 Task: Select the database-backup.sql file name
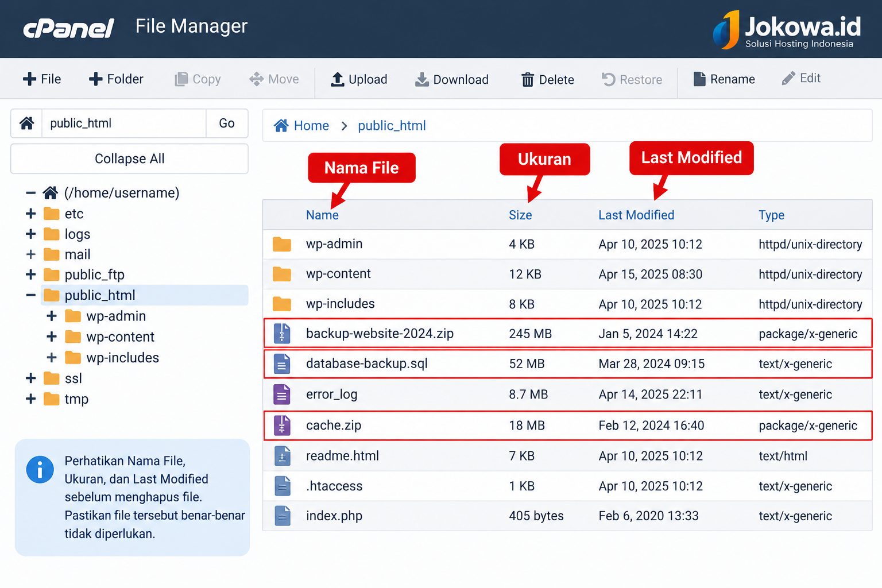[x=366, y=363]
